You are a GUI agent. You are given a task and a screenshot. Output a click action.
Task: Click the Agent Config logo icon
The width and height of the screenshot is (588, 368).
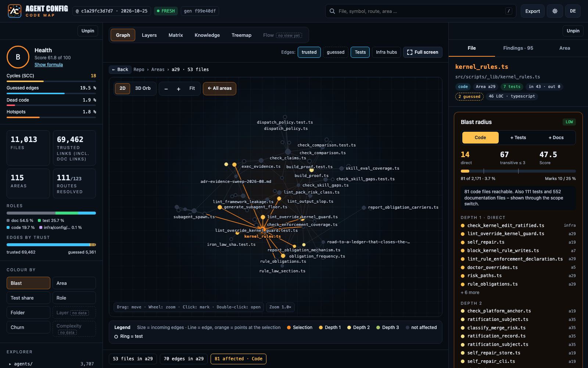[15, 11]
